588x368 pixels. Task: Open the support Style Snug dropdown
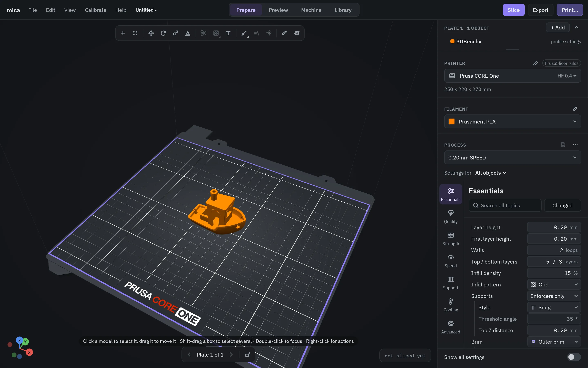click(x=554, y=307)
